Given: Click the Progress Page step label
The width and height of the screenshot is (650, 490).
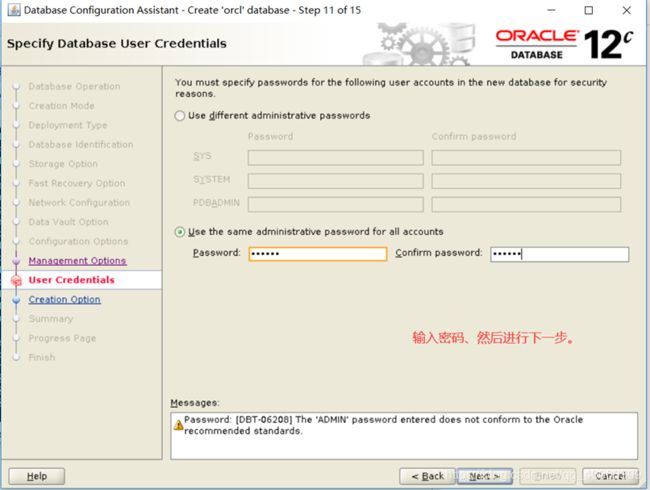Looking at the screenshot, I should (62, 338).
